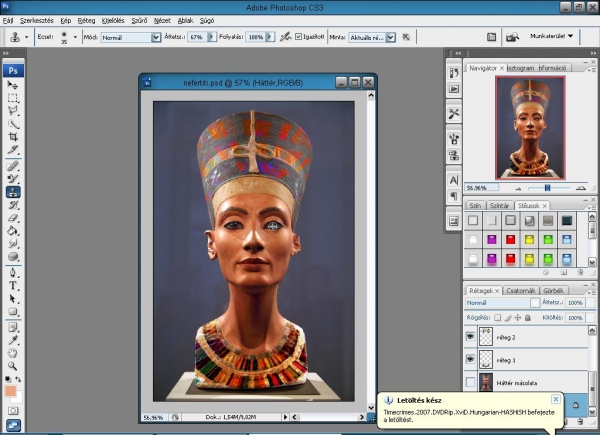This screenshot has height=435, width=600.
Task: Open the Munkaterület workspace menu
Action: click(x=551, y=36)
